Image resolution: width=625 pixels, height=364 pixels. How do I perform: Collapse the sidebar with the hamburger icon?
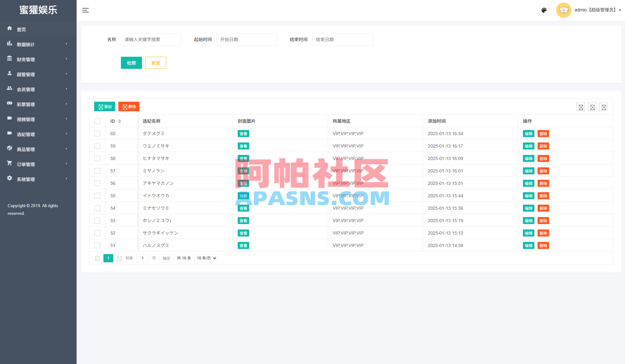(x=85, y=10)
